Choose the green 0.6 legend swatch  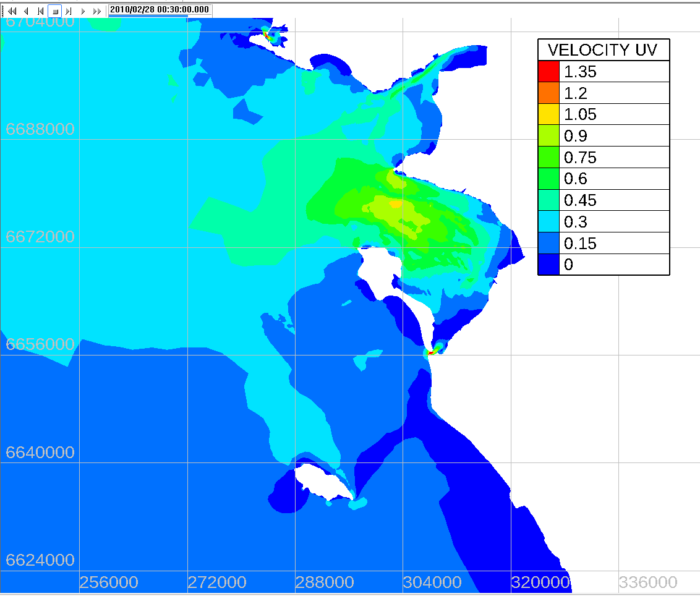point(548,179)
